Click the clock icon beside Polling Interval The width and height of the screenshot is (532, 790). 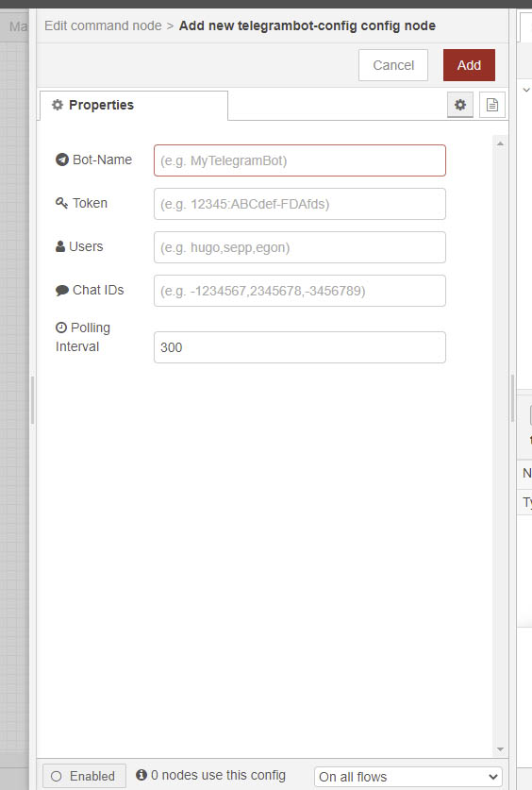[61, 328]
